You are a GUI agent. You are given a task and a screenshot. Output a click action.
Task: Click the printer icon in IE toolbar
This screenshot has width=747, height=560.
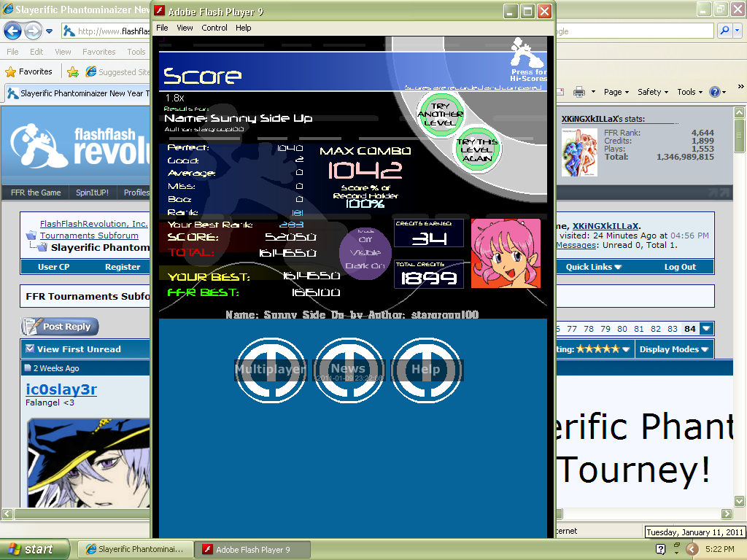click(579, 92)
